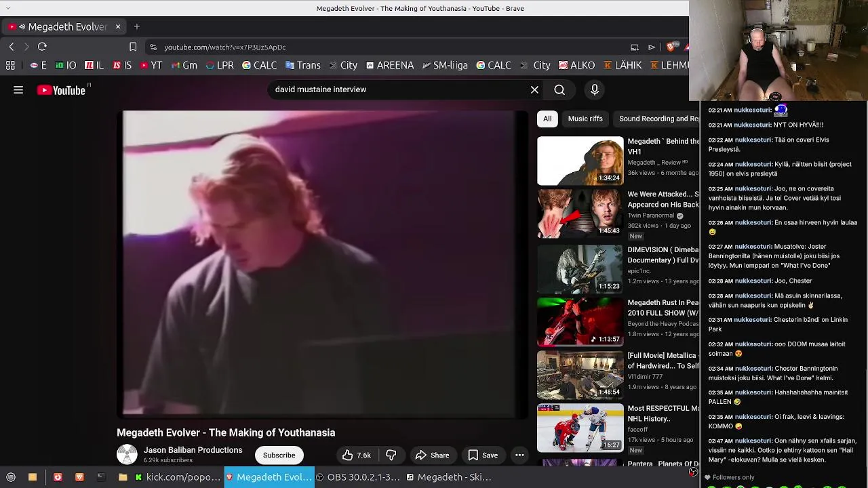Screen dimensions: 868x488
Task: Reload the page in Brave
Action: coord(42,47)
